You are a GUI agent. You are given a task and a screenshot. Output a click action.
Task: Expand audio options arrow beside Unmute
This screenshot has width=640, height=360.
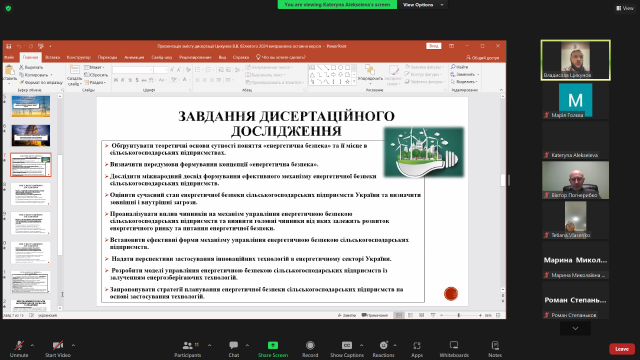pos(32,345)
